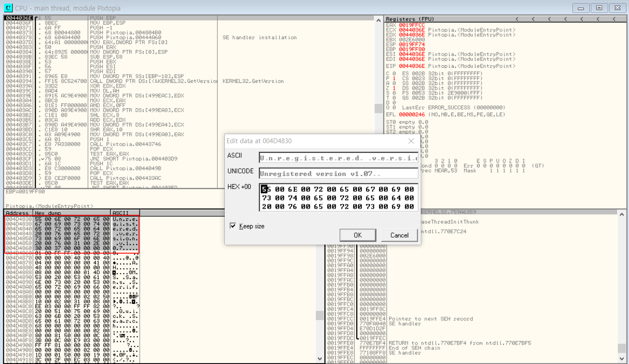
Task: Select dump row at address 004D4870
Action: (x=72, y=258)
